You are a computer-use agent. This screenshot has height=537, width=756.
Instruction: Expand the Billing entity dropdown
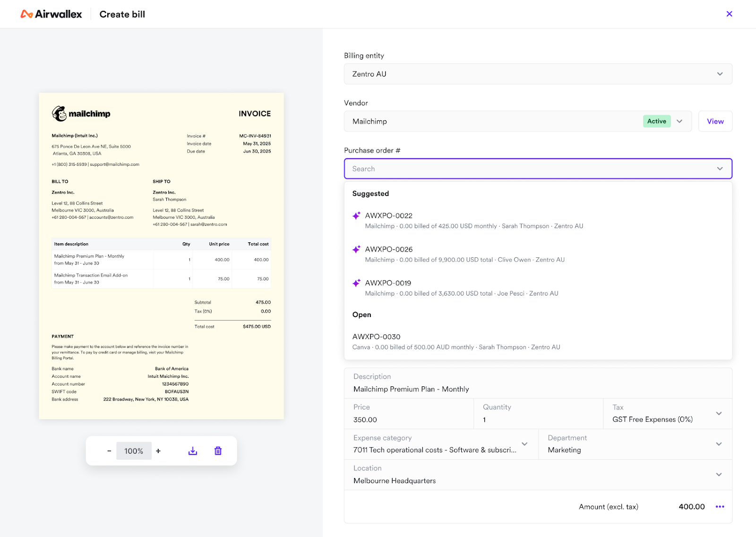[x=720, y=74]
